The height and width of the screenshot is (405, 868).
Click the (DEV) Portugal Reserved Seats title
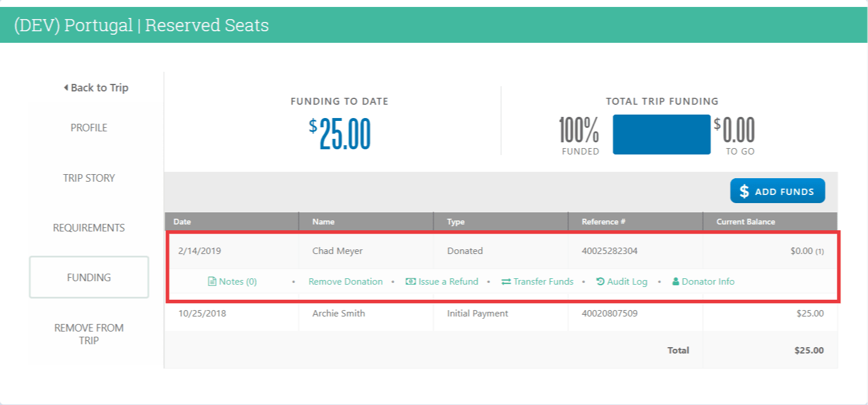click(142, 25)
